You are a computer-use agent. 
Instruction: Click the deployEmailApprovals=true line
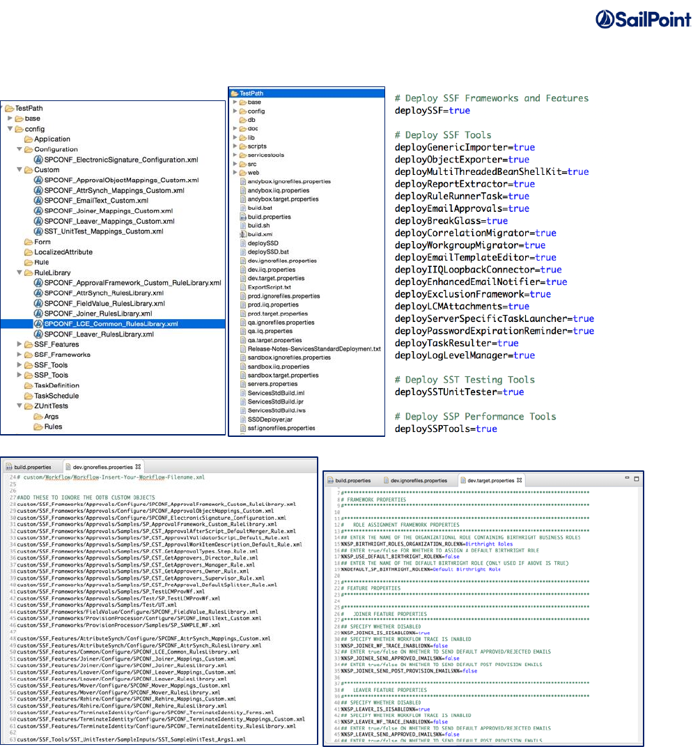462,208
